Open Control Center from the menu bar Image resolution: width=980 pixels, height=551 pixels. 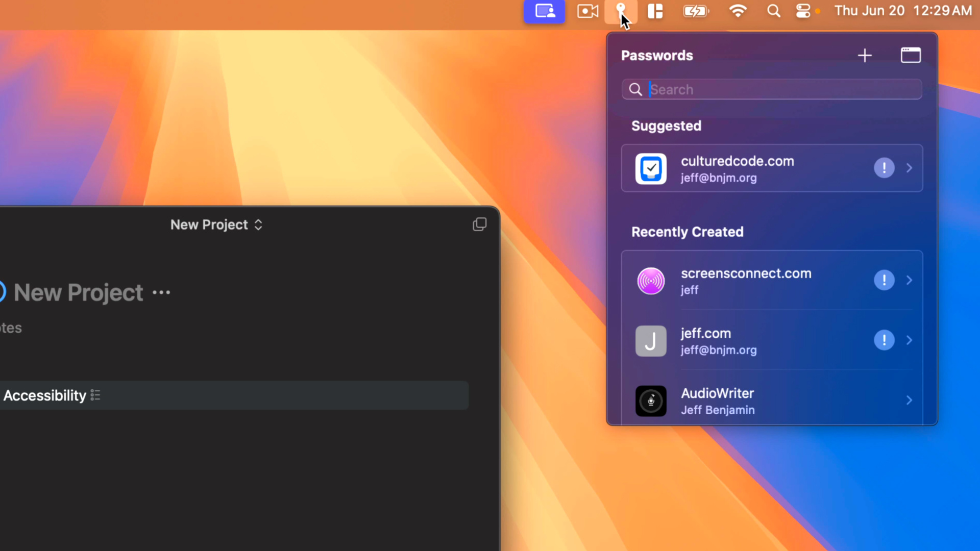click(802, 11)
